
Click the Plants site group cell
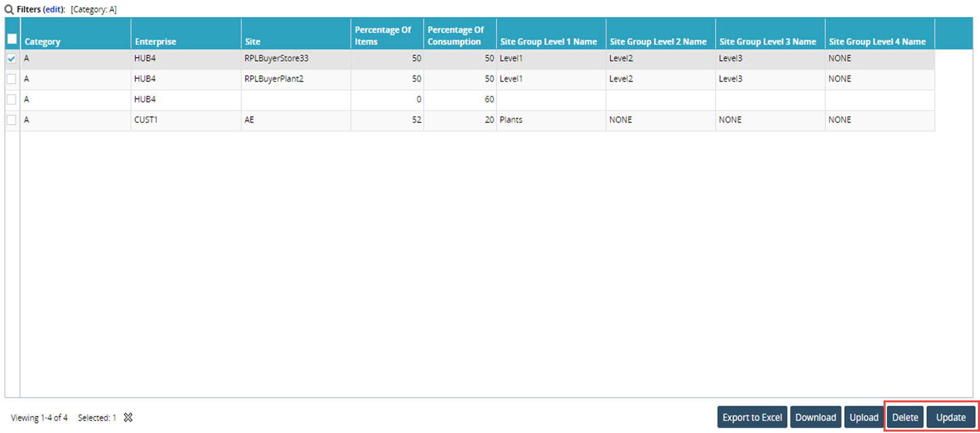[x=551, y=120]
